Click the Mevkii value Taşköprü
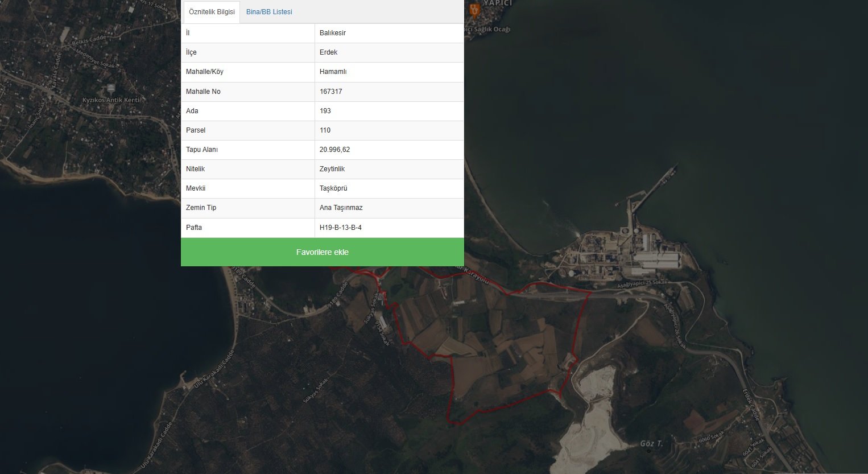Image resolution: width=868 pixels, height=474 pixels. coord(333,188)
